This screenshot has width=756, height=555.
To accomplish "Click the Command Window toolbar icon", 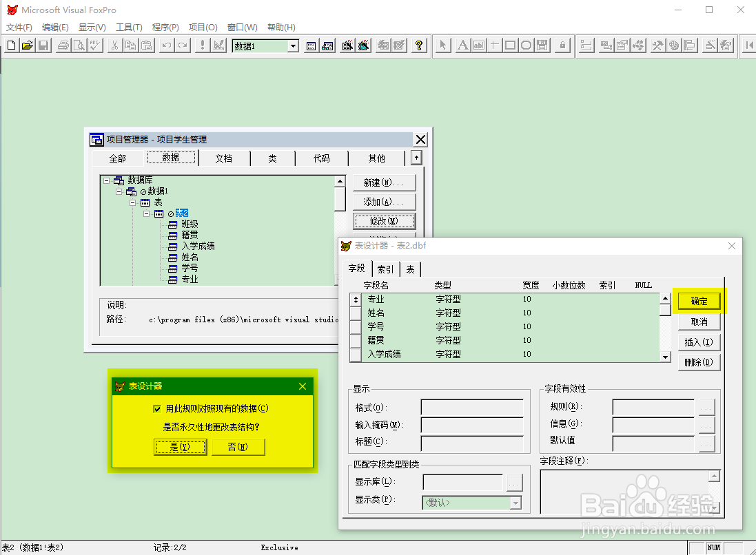I will tap(311, 45).
